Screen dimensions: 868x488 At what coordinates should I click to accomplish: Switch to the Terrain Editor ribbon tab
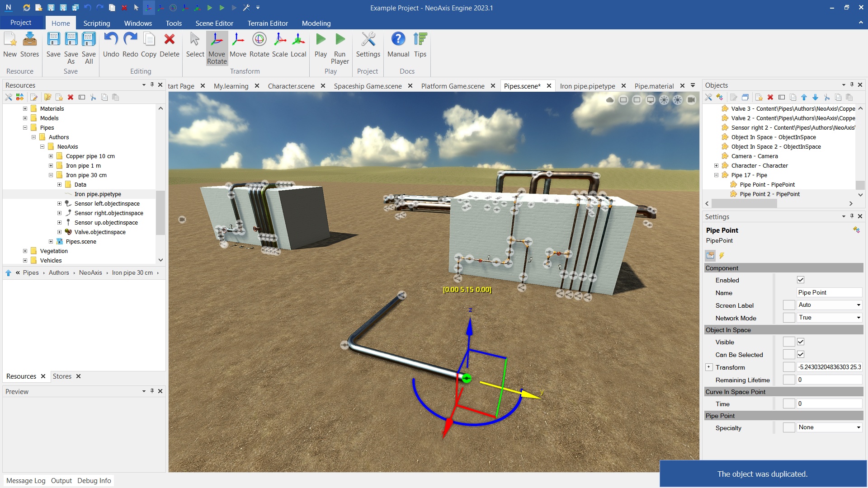(x=267, y=23)
